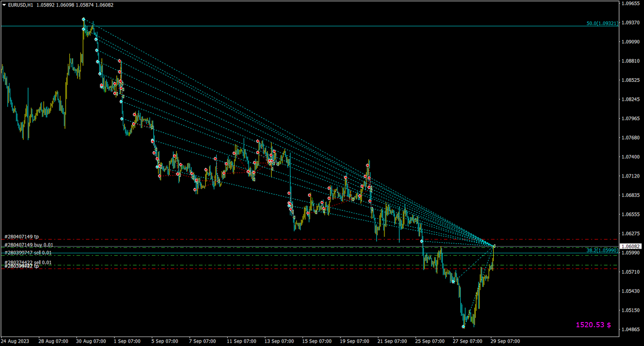Screen dimensions: 644x346
Task: Click the 29 Sep 07:00 time label
Action: 505,342
